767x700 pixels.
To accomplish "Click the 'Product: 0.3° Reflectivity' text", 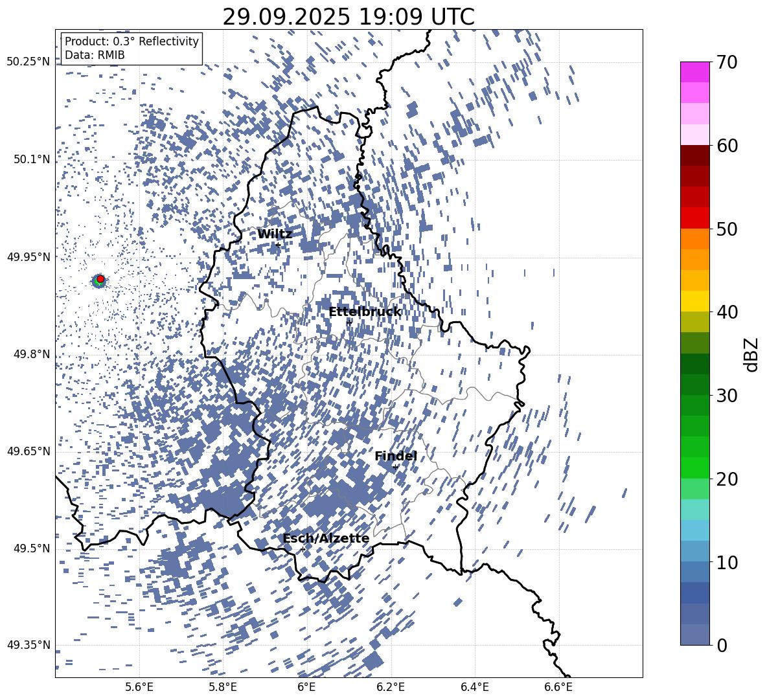I will click(x=132, y=41).
